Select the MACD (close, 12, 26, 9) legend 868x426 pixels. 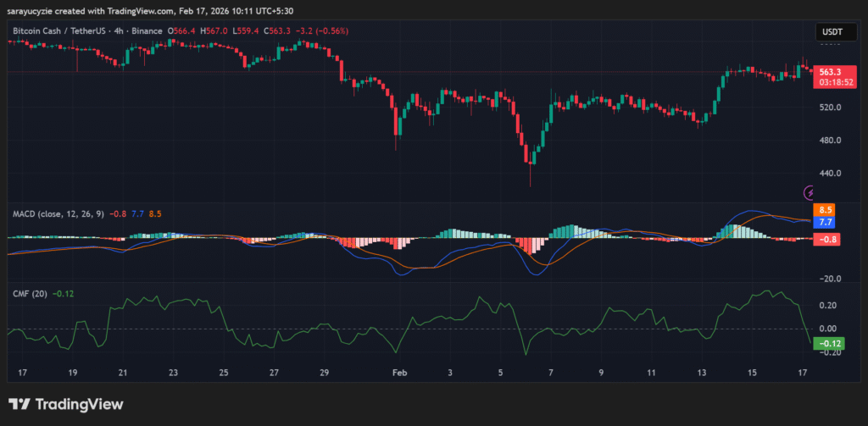pos(58,214)
